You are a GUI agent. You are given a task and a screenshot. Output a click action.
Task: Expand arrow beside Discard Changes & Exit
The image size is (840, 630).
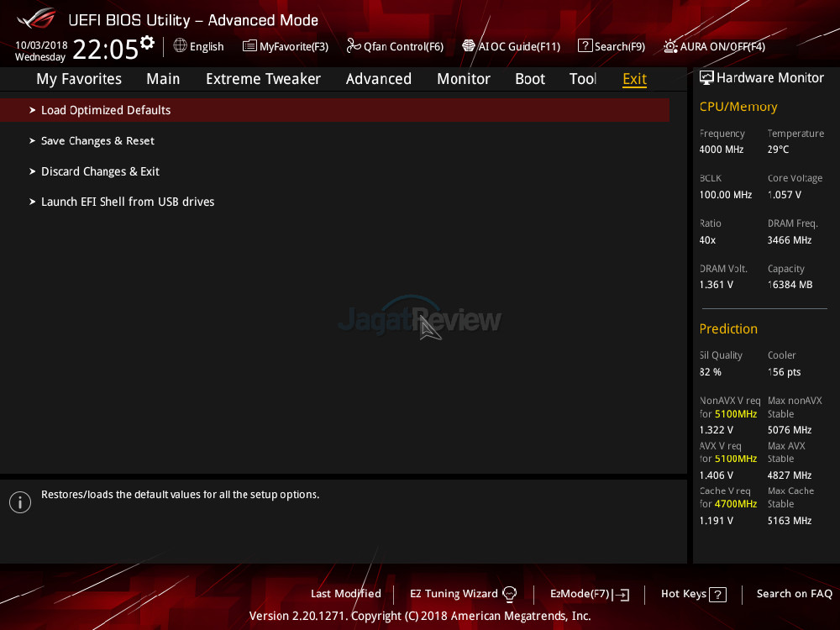(32, 171)
